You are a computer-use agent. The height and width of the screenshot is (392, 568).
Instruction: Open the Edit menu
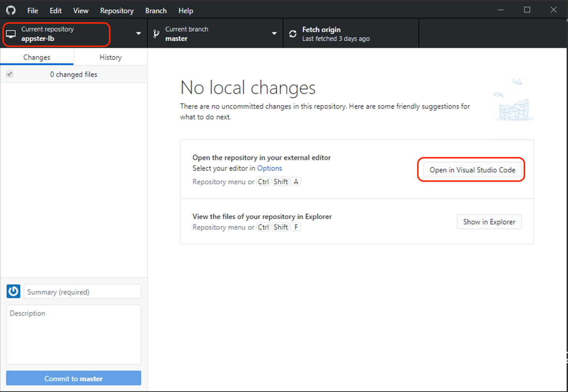(56, 11)
